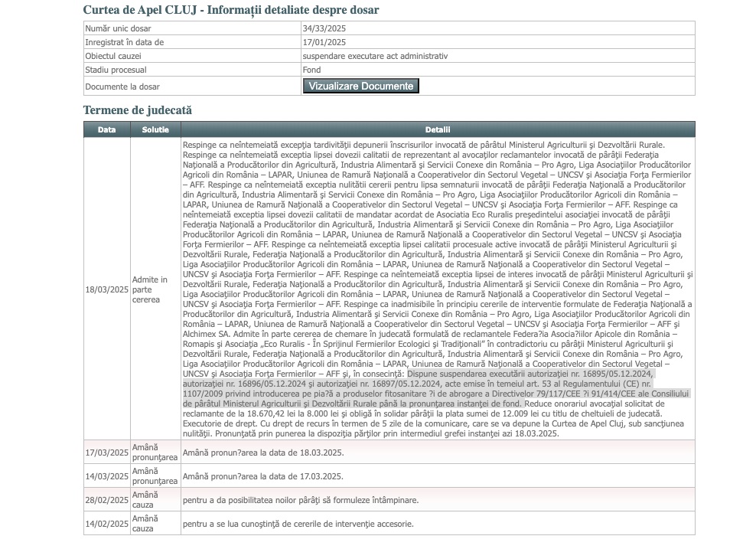Click the Data column header
Viewport: 756px width, 549px height.
pyautogui.click(x=107, y=129)
